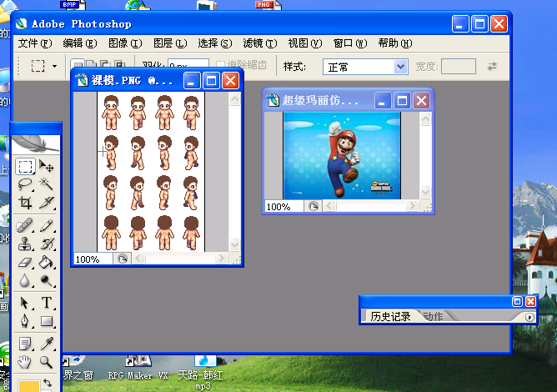This screenshot has height=392, width=557.
Task: Select the History Brush tool
Action: point(46,244)
